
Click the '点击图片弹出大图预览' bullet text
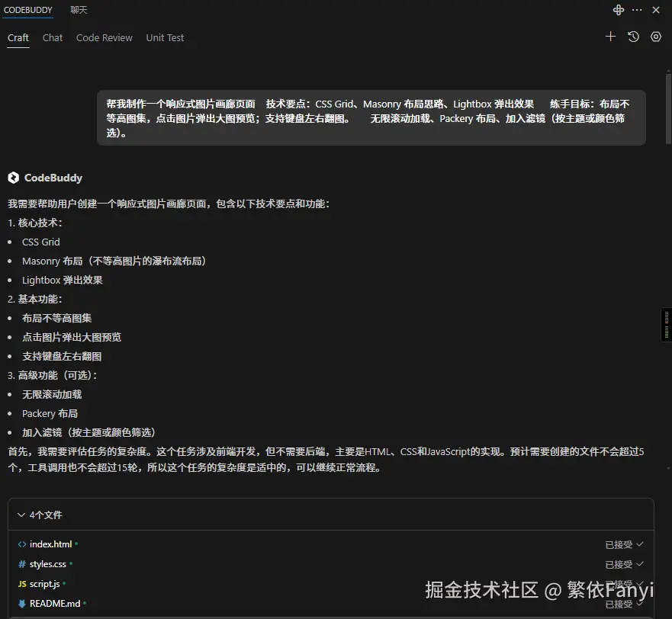pyautogui.click(x=72, y=337)
